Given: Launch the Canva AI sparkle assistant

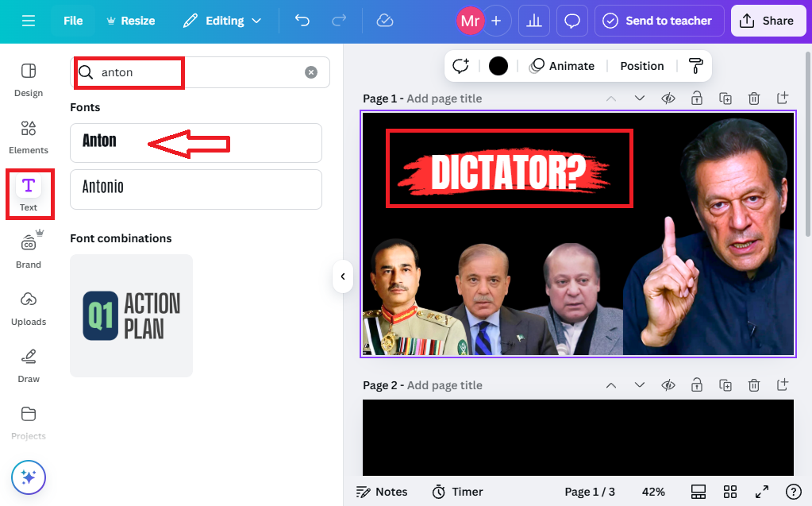Looking at the screenshot, I should pos(29,477).
